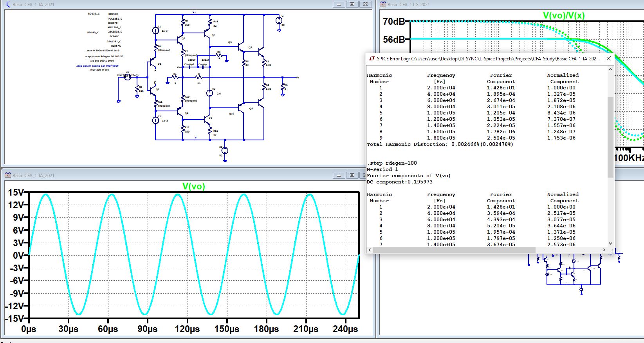Select output transistor Q7
The height and width of the screenshot is (343, 644).
[x=261, y=51]
